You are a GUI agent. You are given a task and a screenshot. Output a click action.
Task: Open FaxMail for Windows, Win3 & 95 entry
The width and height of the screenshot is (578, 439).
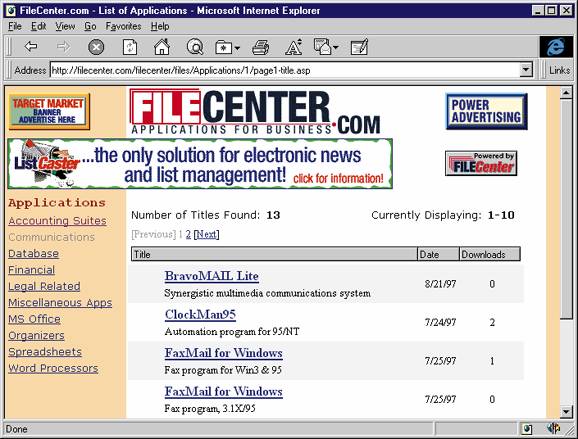(223, 353)
